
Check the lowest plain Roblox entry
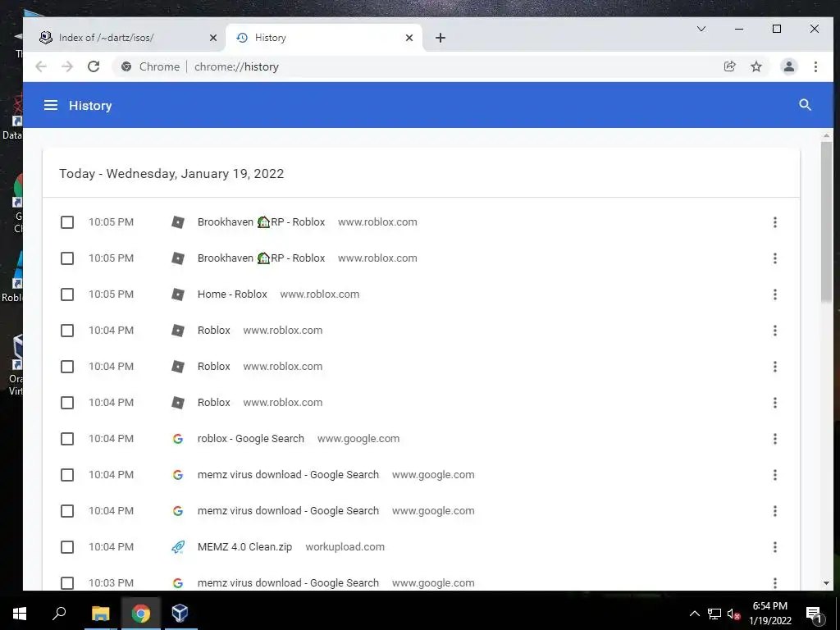pos(67,402)
